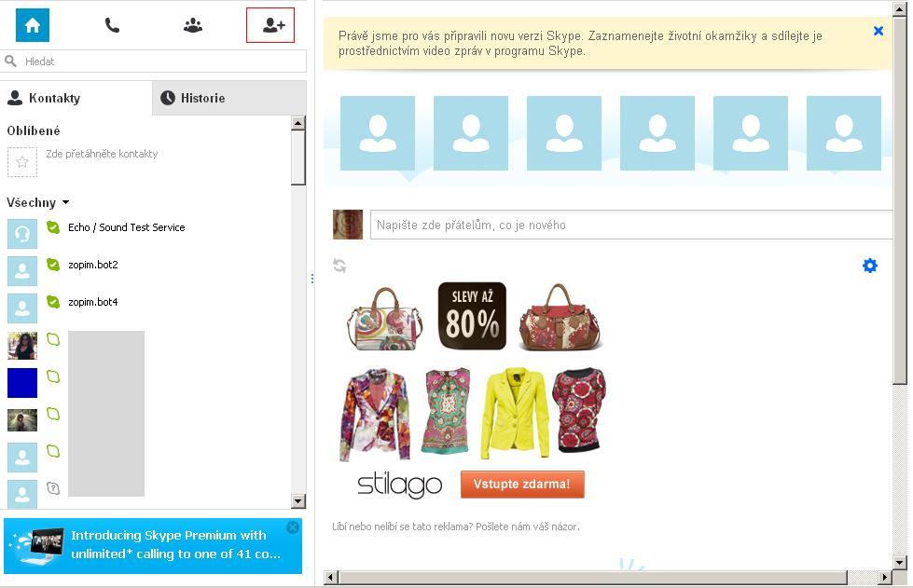Switch to the Kontakty tab

point(76,98)
